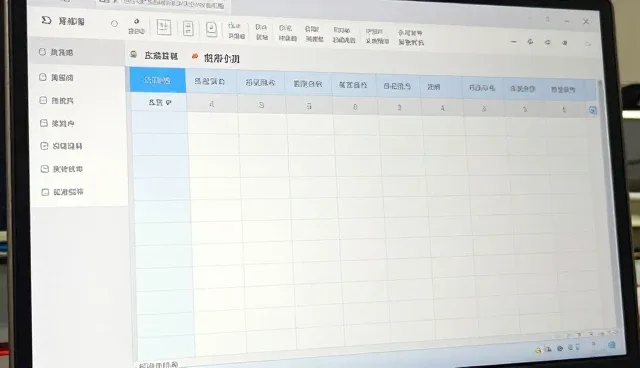Click the app logo in the title bar
This screenshot has width=640, height=368.
pyautogui.click(x=46, y=20)
